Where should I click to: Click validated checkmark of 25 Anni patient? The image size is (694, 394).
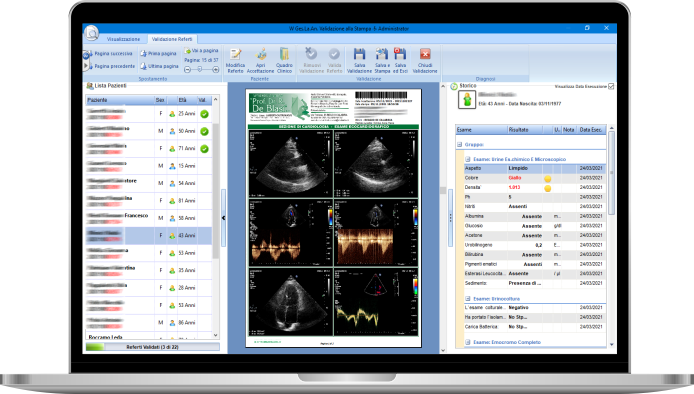pos(204,114)
